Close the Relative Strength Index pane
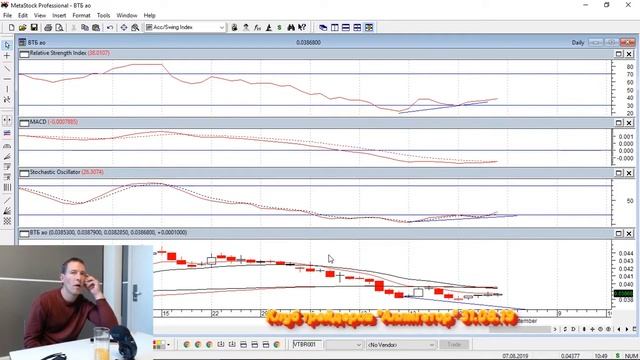 click(629, 54)
